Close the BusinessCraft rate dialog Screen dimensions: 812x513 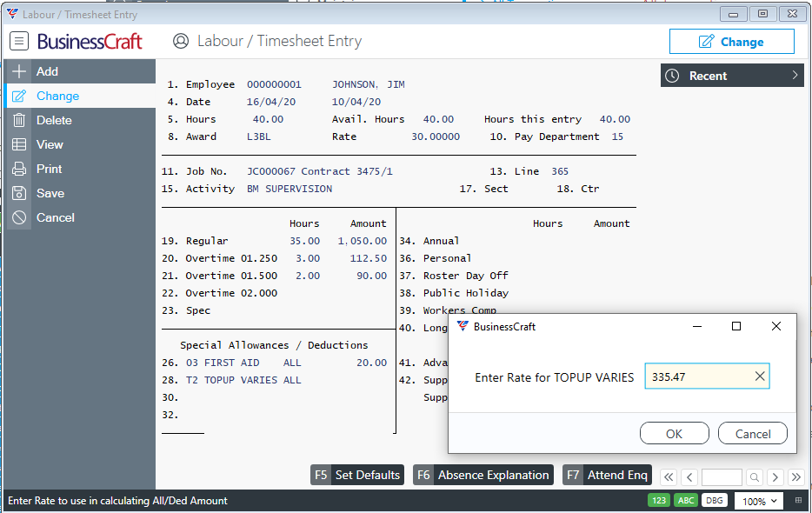775,326
